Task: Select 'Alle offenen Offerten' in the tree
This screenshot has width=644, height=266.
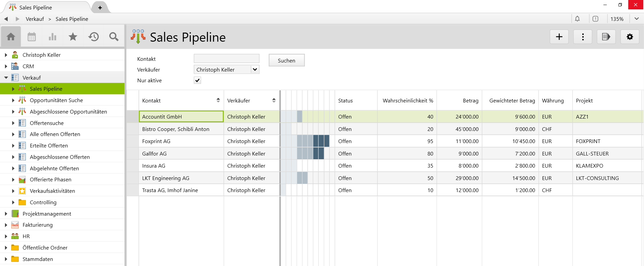Action: point(55,134)
